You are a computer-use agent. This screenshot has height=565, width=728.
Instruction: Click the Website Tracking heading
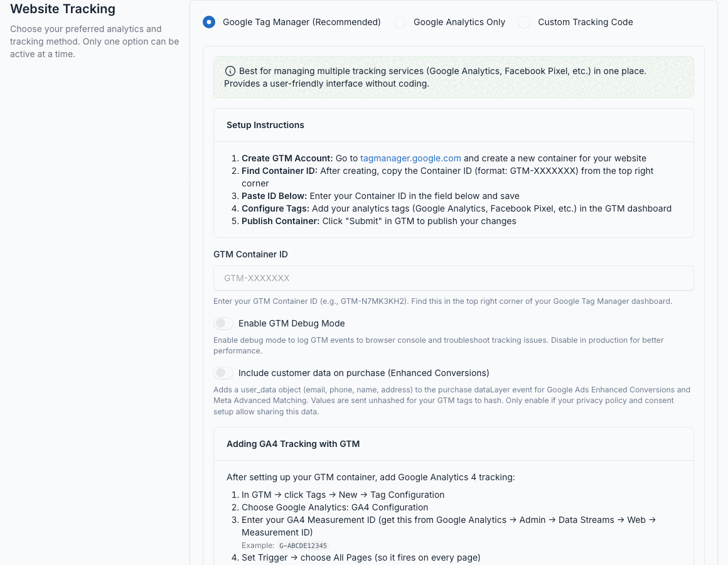63,9
